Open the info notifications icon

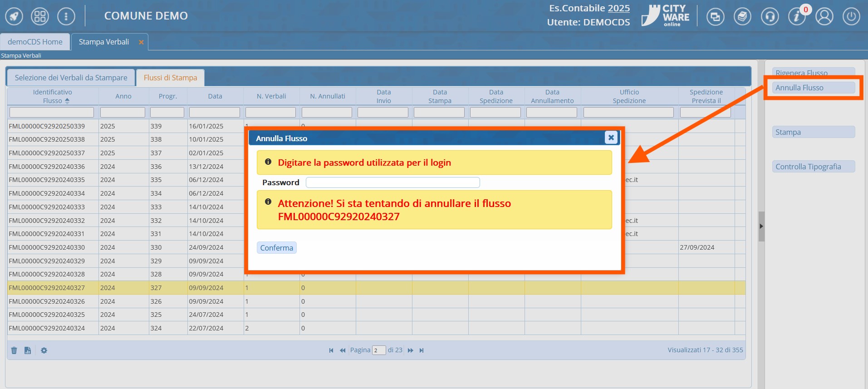click(x=796, y=17)
